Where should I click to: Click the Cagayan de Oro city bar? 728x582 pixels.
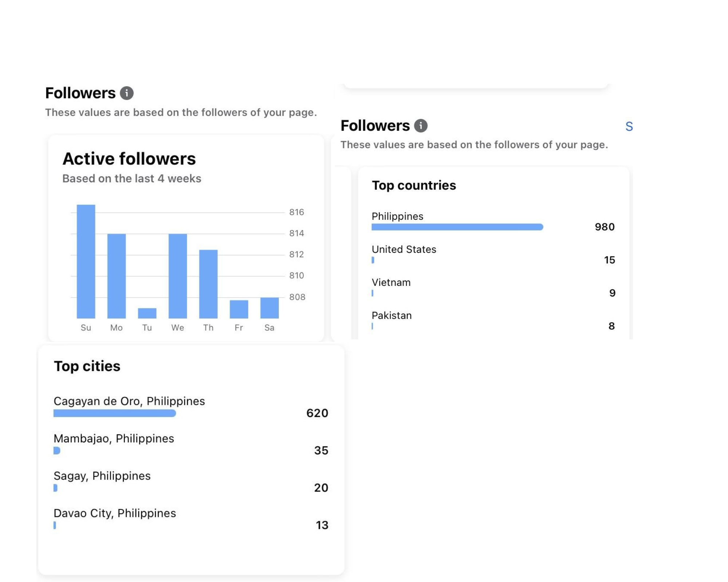click(x=115, y=413)
